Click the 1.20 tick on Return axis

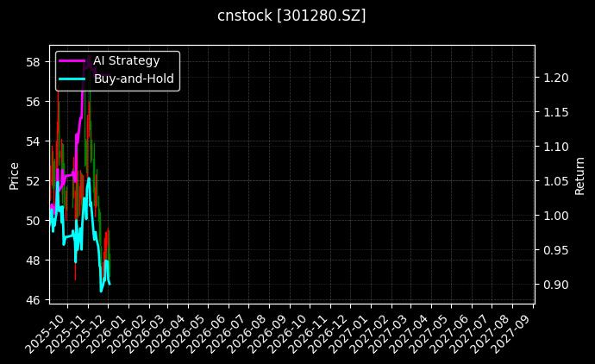click(554, 78)
